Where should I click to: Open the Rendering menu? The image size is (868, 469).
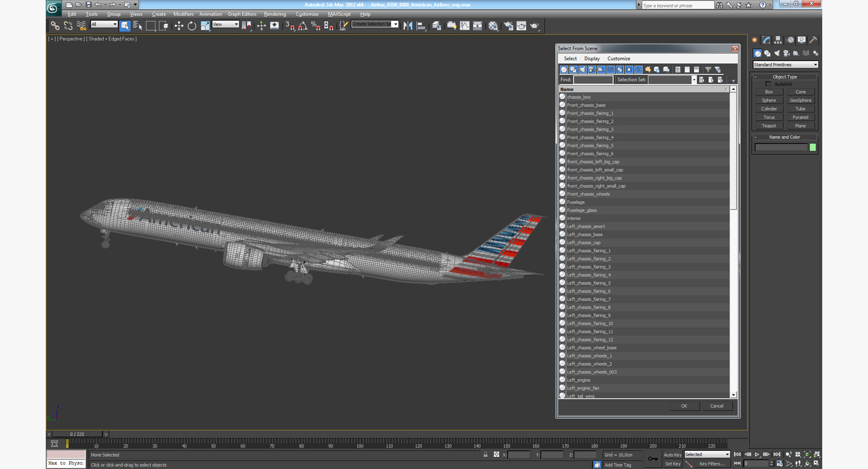point(275,14)
